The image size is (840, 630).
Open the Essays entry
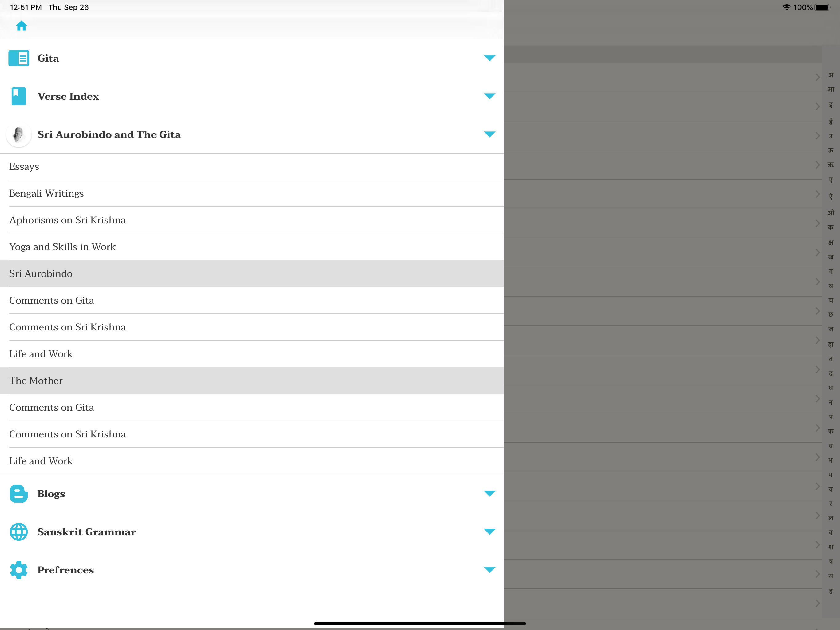(x=252, y=167)
